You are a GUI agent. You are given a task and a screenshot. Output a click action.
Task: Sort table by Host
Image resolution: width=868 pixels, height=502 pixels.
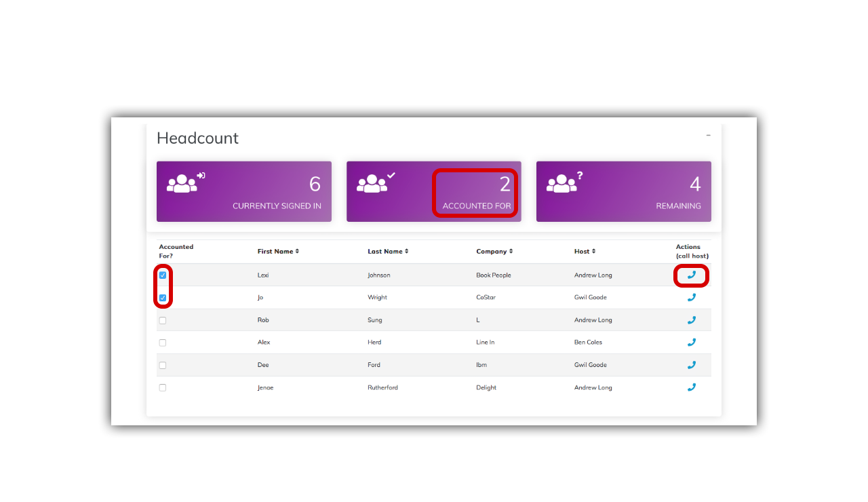(x=585, y=251)
